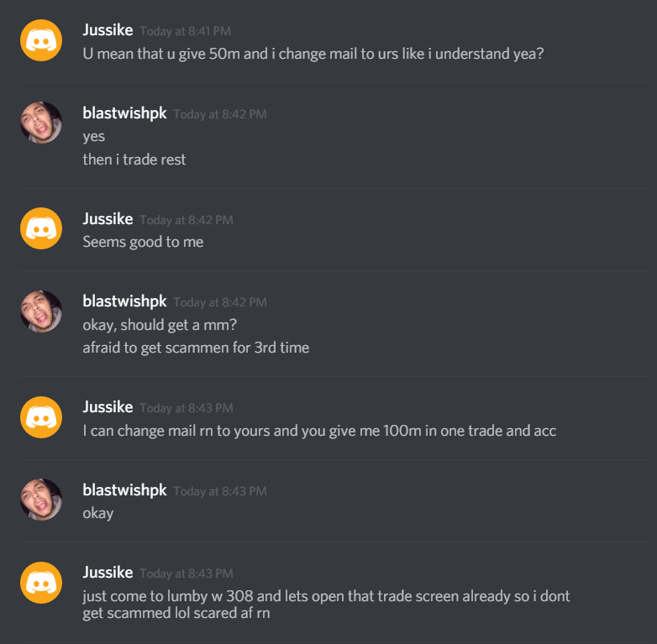This screenshot has width=657, height=644.
Task: Click the message about giving 100m in one trade
Action: 319,431
